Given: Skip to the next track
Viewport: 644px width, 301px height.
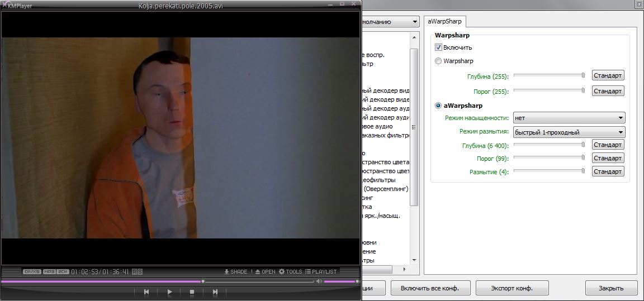Looking at the screenshot, I should click(215, 292).
